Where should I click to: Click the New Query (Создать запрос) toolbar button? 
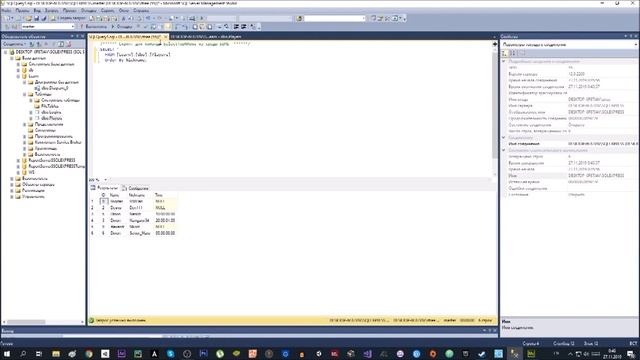click(68, 18)
